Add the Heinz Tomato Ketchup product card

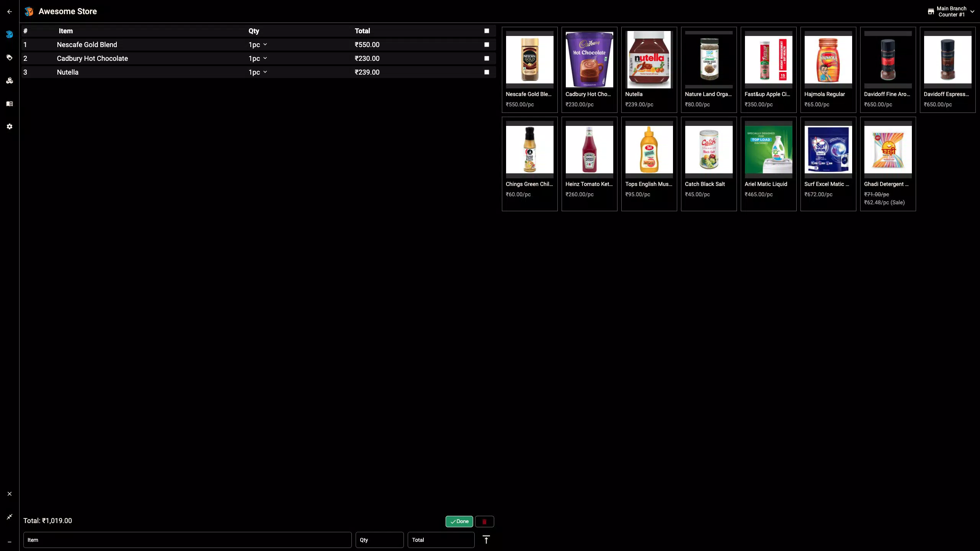(x=589, y=164)
